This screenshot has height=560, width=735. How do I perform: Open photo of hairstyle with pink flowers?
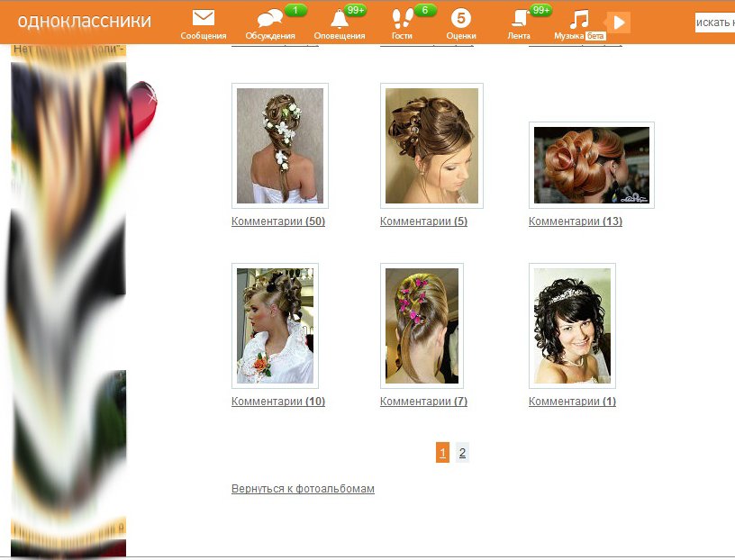click(x=422, y=326)
